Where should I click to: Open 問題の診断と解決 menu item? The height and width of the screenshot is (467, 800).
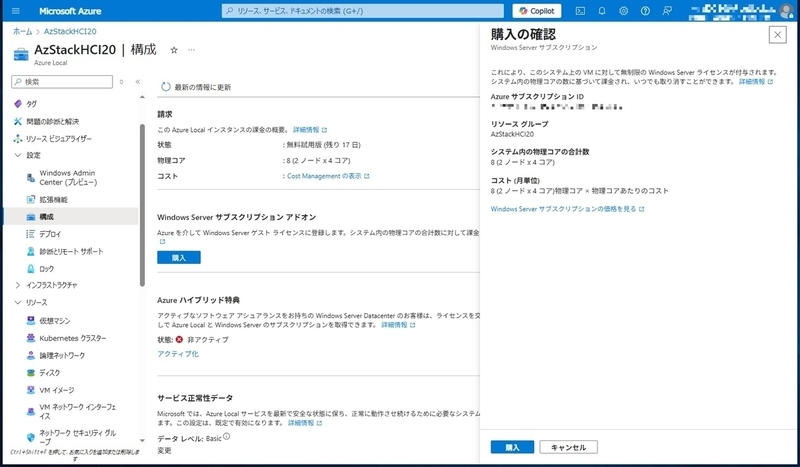[x=53, y=121]
